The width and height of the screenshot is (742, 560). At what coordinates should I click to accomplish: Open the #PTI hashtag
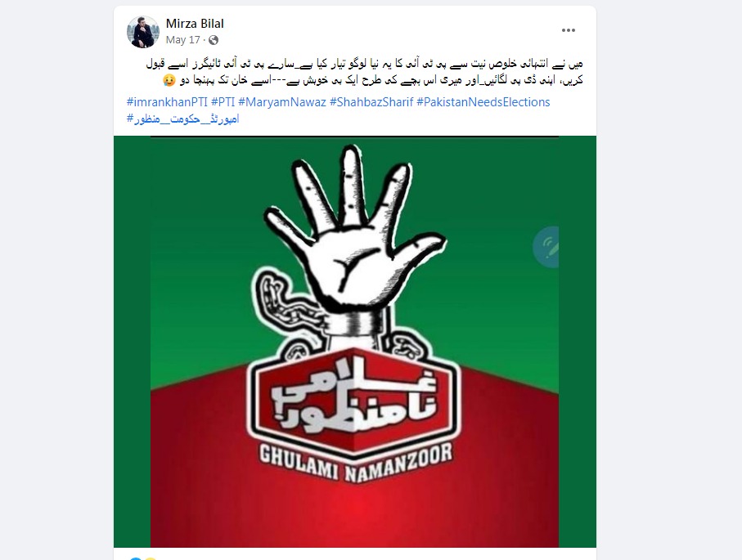coord(223,102)
